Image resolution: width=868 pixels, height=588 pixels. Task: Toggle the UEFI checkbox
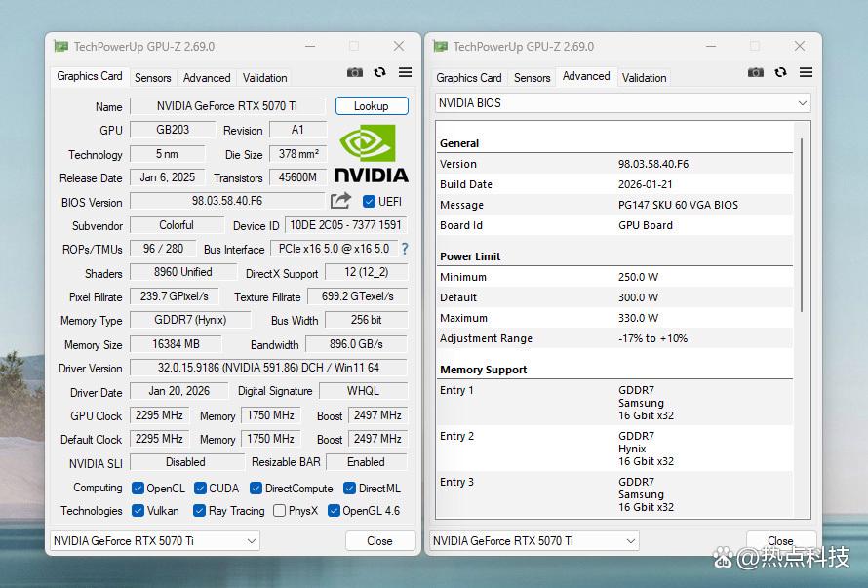[370, 202]
